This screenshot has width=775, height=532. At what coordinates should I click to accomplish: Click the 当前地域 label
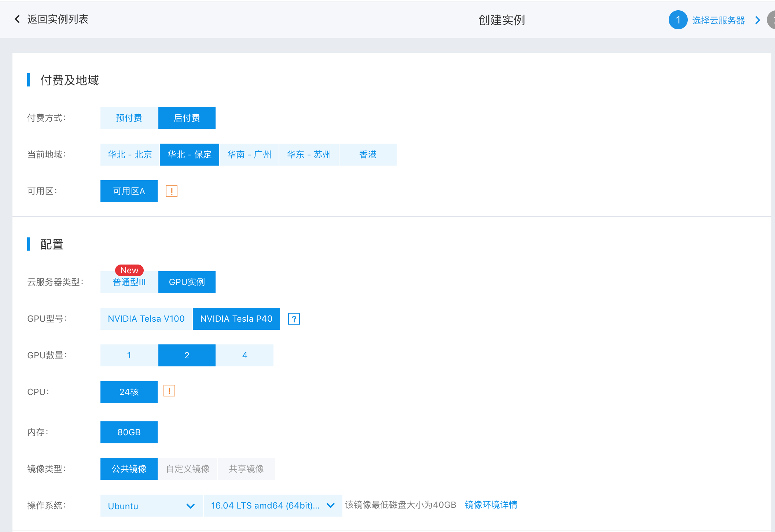click(x=47, y=155)
